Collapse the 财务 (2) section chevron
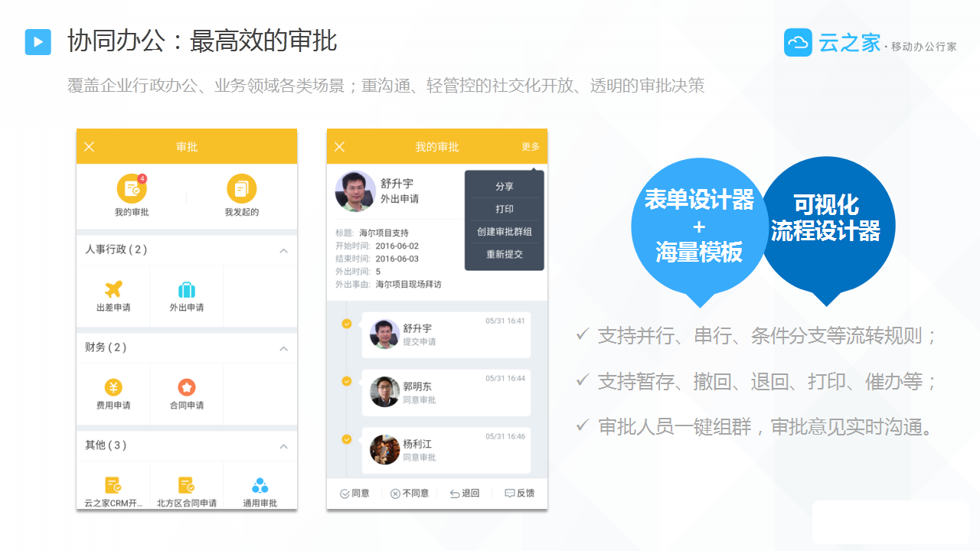980x551 pixels. (x=283, y=348)
